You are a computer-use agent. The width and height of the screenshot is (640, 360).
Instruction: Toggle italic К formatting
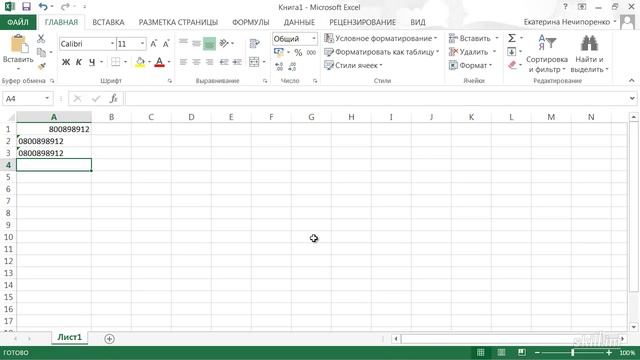pos(79,62)
